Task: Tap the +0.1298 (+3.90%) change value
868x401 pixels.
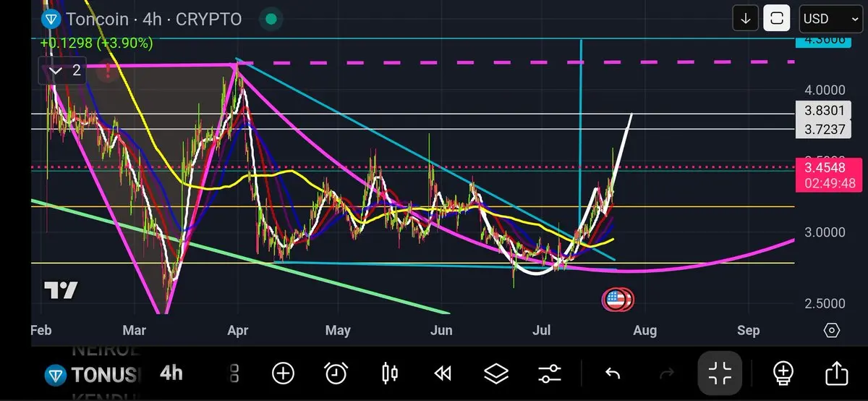Action: tap(96, 43)
